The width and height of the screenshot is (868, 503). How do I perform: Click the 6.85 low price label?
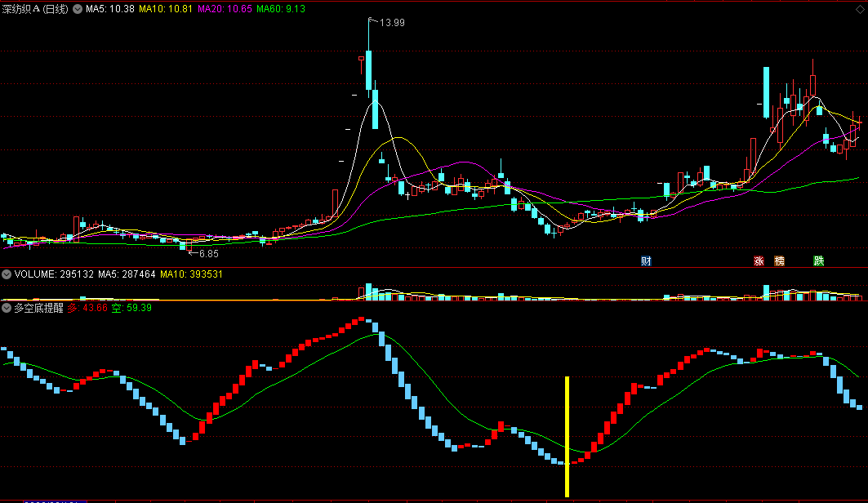[209, 254]
